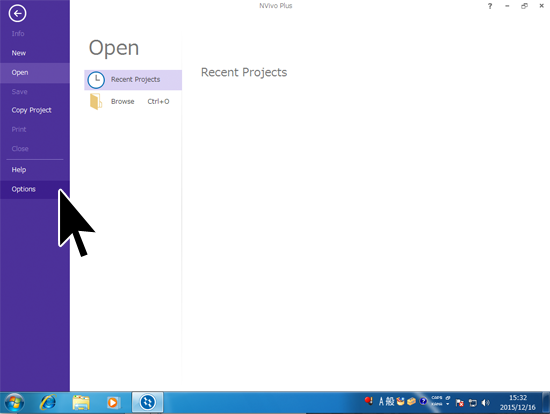Toggle IME input mode 'A' indicator
550x414 pixels.
coord(381,401)
